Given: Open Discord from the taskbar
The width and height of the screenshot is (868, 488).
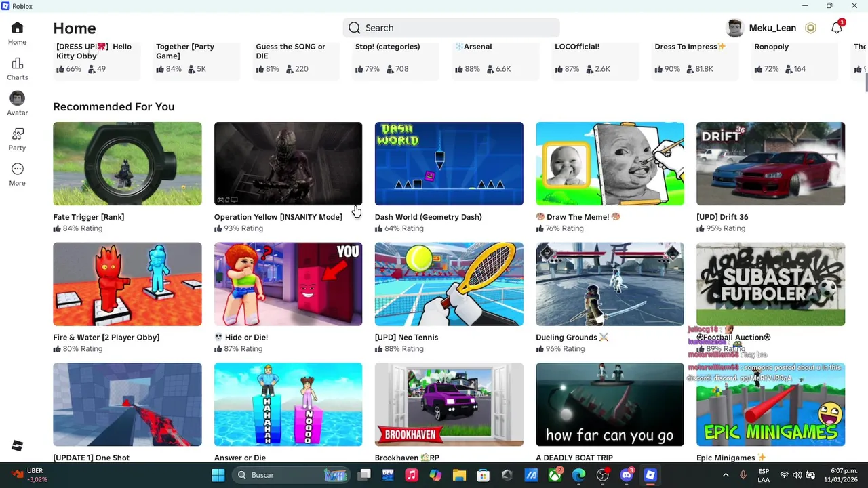Looking at the screenshot, I should (x=627, y=475).
